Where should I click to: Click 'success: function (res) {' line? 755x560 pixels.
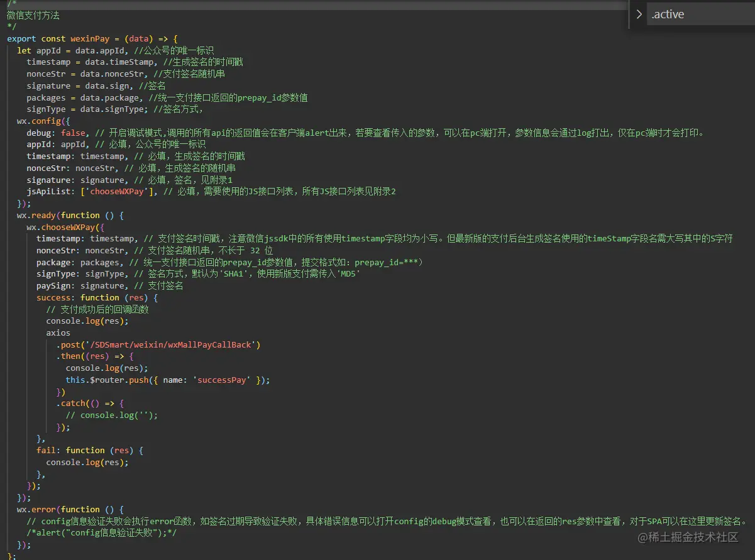coord(97,298)
